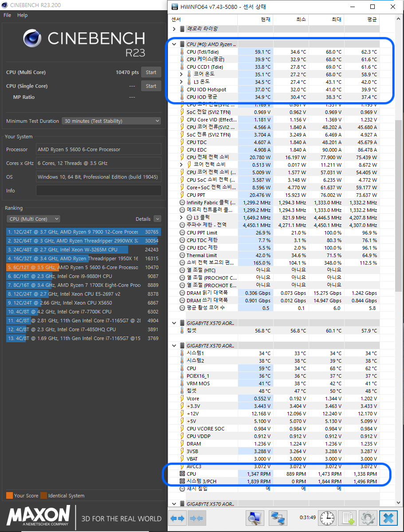
Task: Expand the 코어 온도 row
Action: point(181,74)
